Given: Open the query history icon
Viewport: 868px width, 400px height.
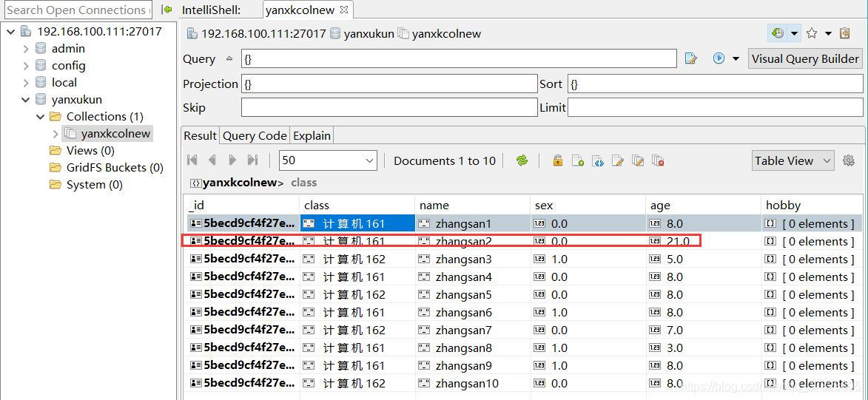Looking at the screenshot, I should (778, 33).
